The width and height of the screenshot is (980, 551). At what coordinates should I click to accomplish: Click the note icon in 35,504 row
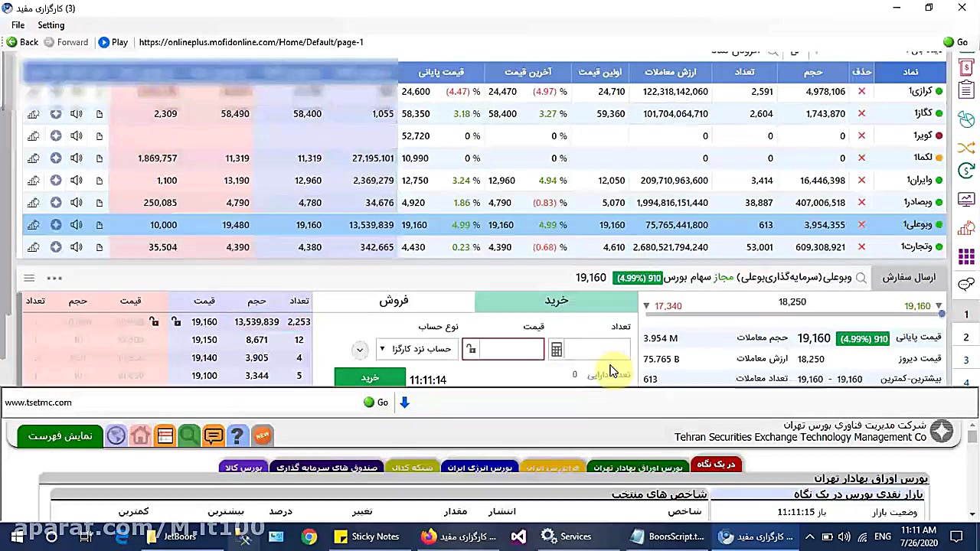[x=100, y=247]
